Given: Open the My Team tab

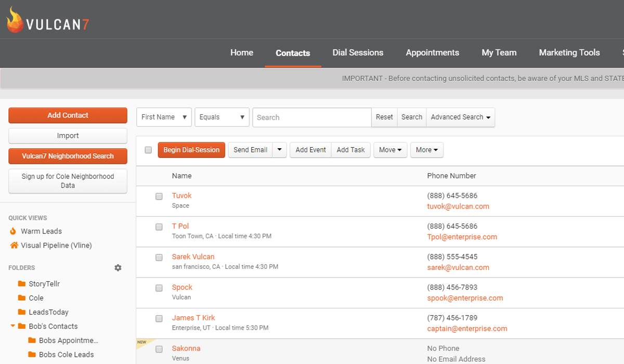Looking at the screenshot, I should tap(499, 53).
